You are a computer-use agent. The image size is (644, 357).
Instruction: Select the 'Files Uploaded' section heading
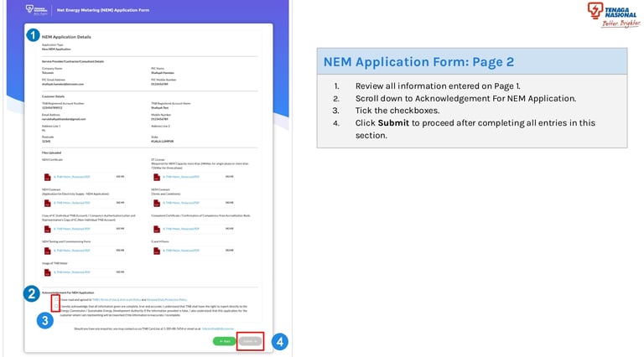[x=51, y=153]
